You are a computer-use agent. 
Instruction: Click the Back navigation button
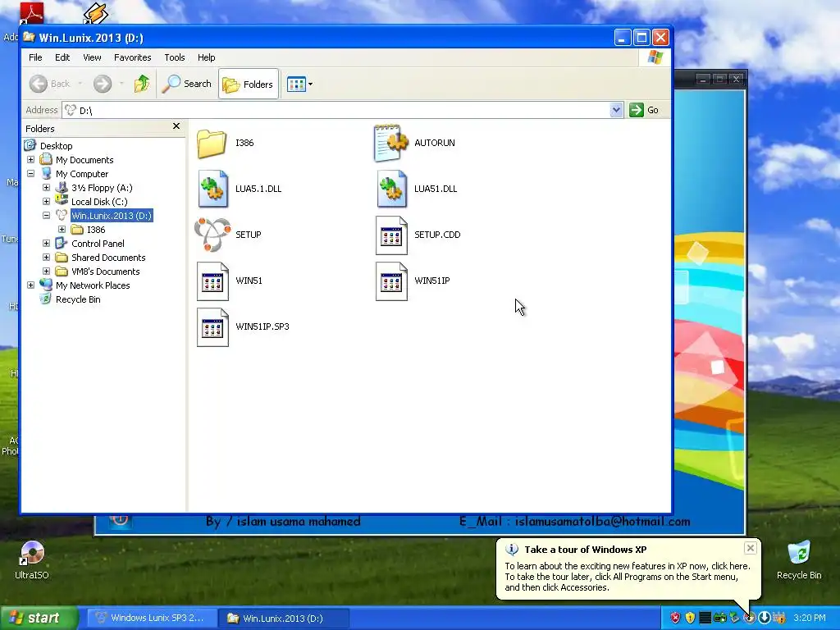pyautogui.click(x=50, y=84)
